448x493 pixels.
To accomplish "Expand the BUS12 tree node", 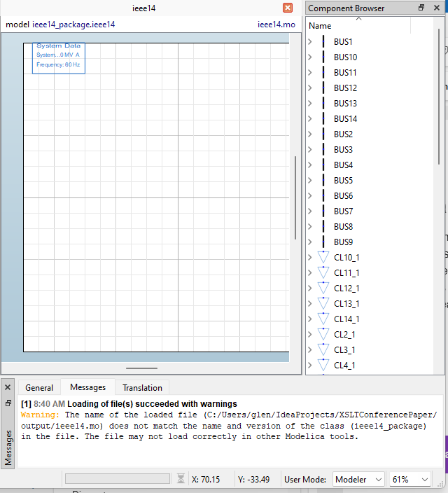I will [x=310, y=88].
